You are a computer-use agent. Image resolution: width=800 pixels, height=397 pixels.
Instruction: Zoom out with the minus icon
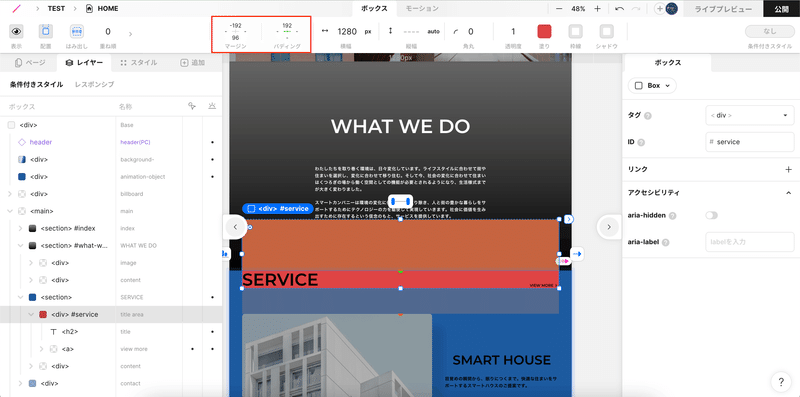tap(559, 9)
